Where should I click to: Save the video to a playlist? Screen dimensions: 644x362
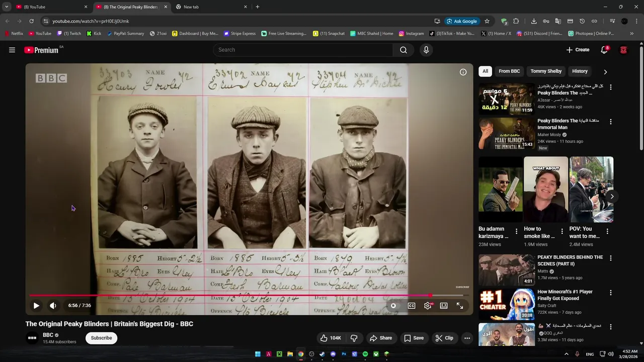[414, 338]
